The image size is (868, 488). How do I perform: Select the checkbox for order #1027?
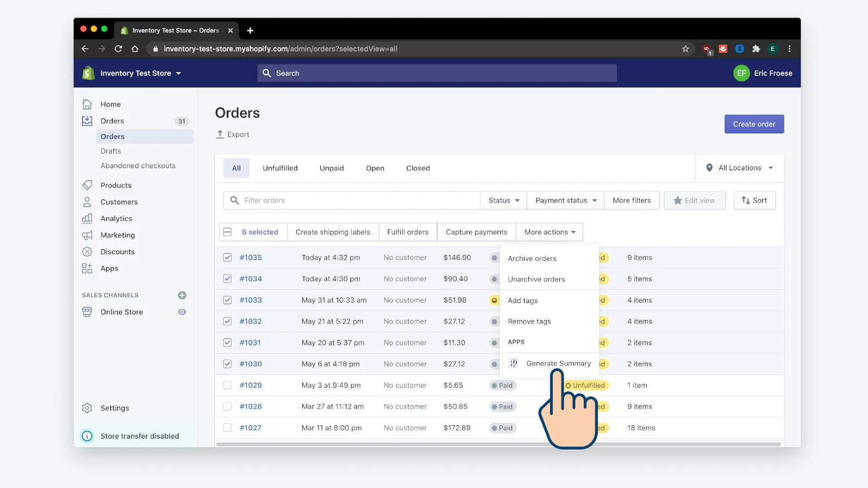coord(227,428)
